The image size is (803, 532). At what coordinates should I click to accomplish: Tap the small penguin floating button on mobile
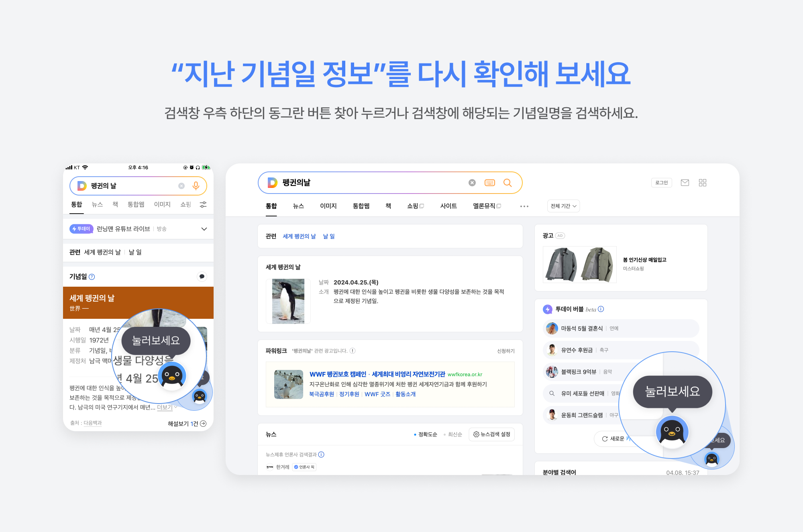coord(200,396)
